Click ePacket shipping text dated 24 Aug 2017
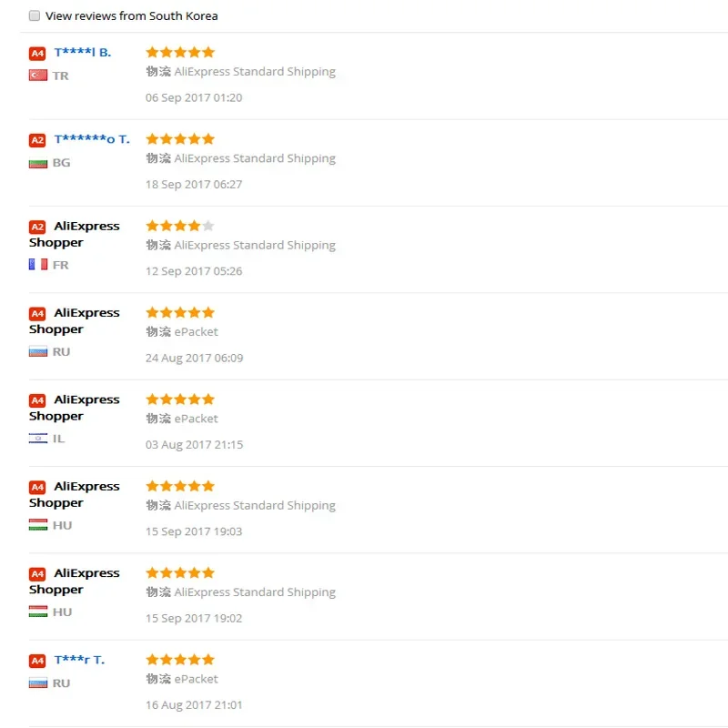Image resolution: width=728 pixels, height=728 pixels. pyautogui.click(x=196, y=332)
